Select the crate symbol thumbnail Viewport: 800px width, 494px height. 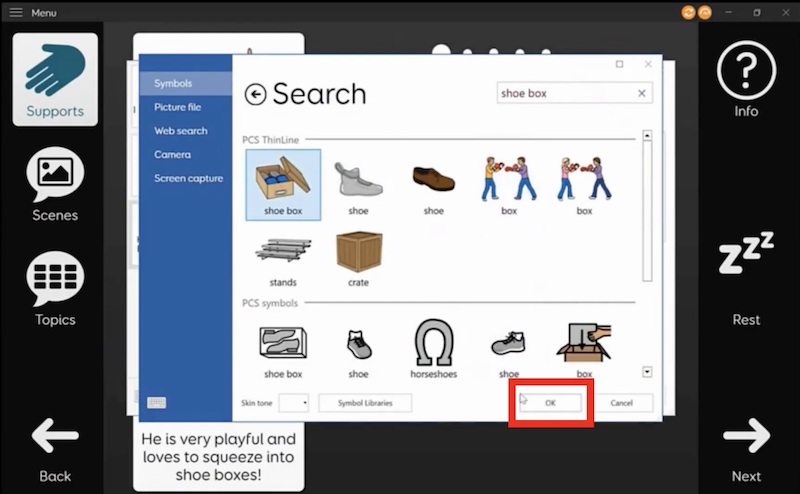358,253
